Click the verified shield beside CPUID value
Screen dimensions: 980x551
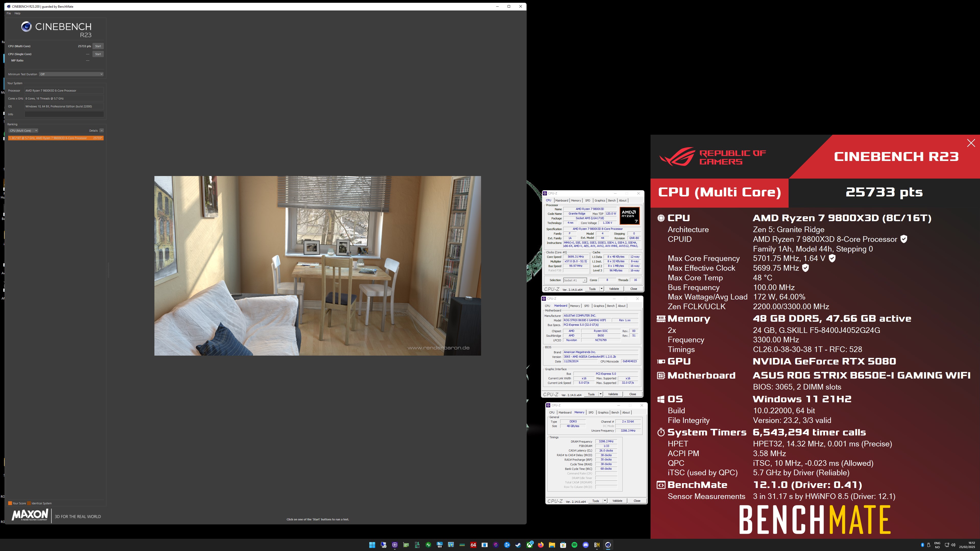(904, 239)
